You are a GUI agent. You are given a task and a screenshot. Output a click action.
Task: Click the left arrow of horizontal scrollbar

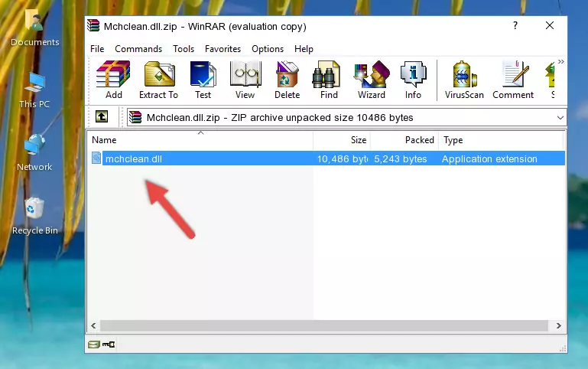(x=93, y=325)
